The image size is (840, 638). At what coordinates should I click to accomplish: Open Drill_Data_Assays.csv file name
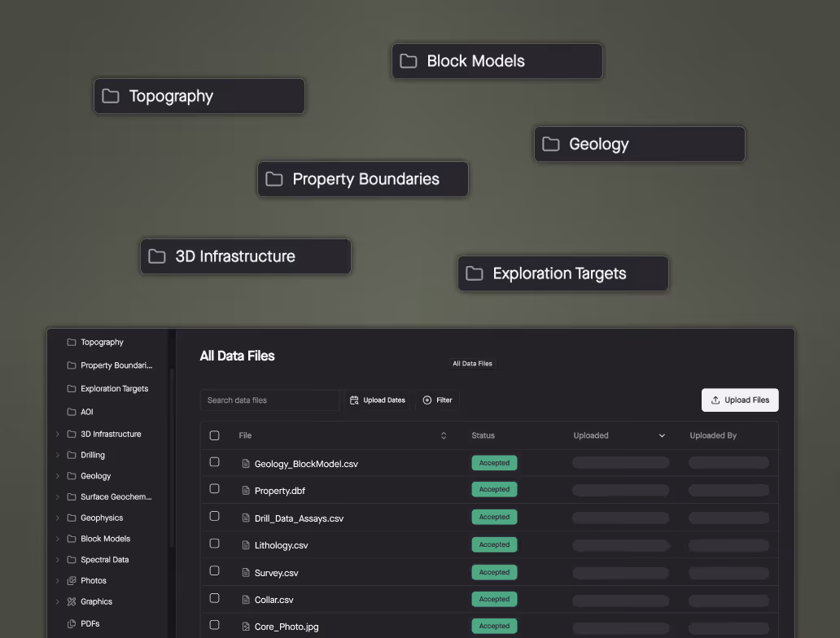click(x=299, y=518)
